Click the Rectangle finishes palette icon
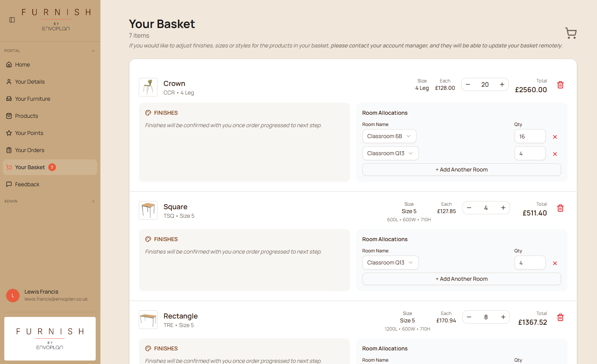Viewport: 597px width, 364px height. tap(148, 348)
